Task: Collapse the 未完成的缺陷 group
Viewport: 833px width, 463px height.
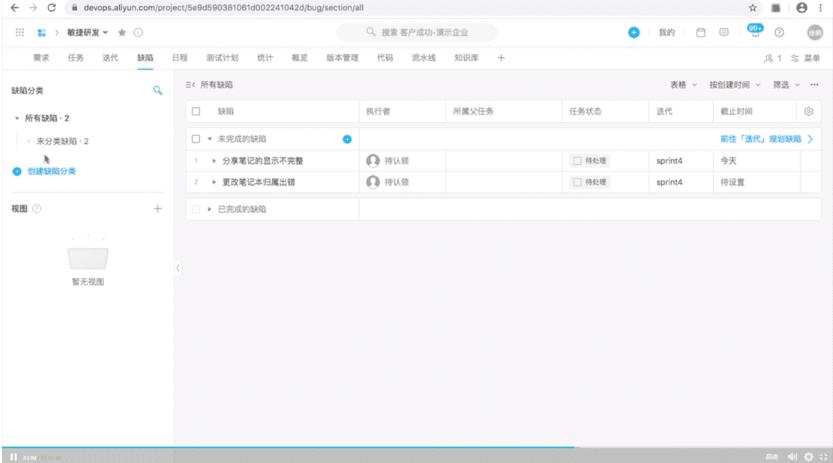Action: 209,139
